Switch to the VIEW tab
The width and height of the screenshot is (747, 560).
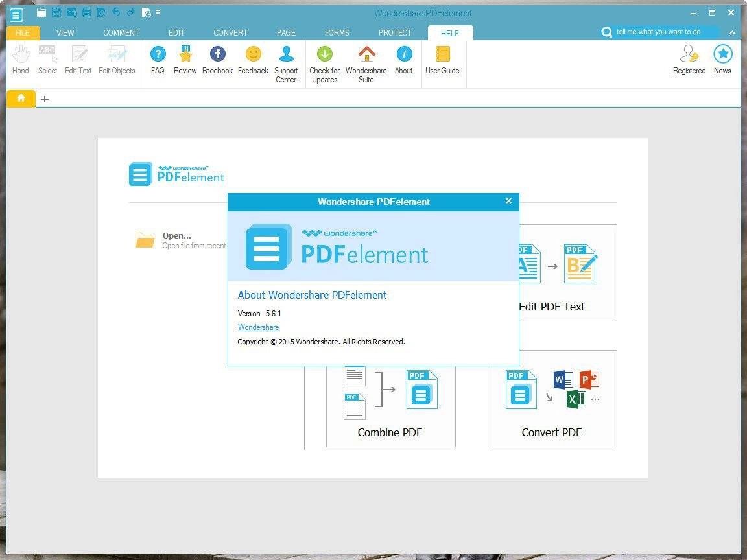(65, 33)
